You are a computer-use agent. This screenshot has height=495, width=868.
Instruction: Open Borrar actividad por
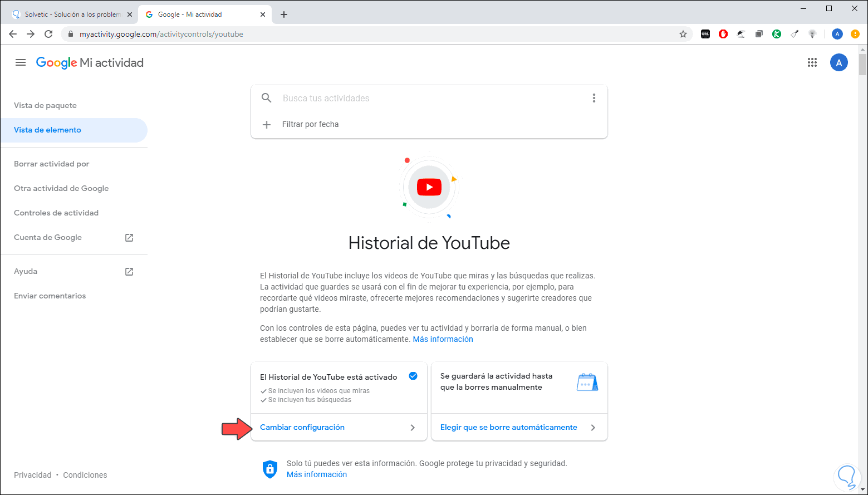click(51, 164)
